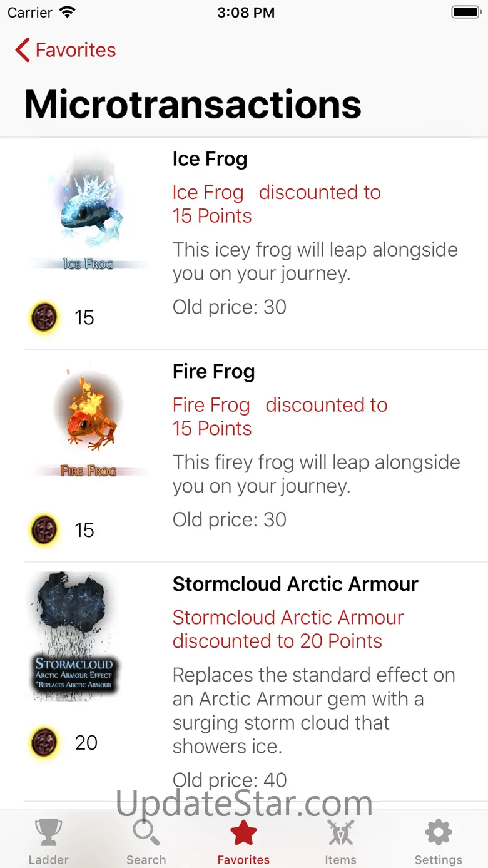Select the Stormcloud Arctic Armour title
The width and height of the screenshot is (488, 868).
click(x=295, y=585)
